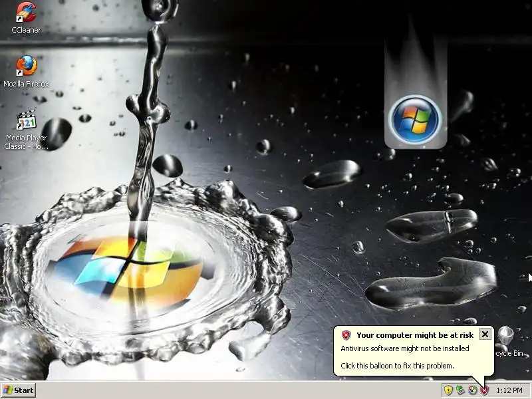The height and width of the screenshot is (399, 532).
Task: Select the Media Player Classic shortcut icon
Action: pyautogui.click(x=26, y=120)
